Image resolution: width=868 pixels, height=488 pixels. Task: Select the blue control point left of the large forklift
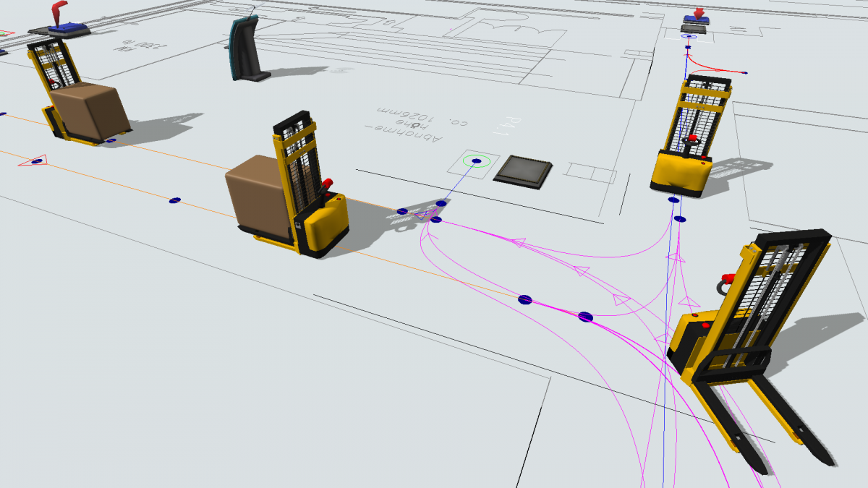[586, 317]
